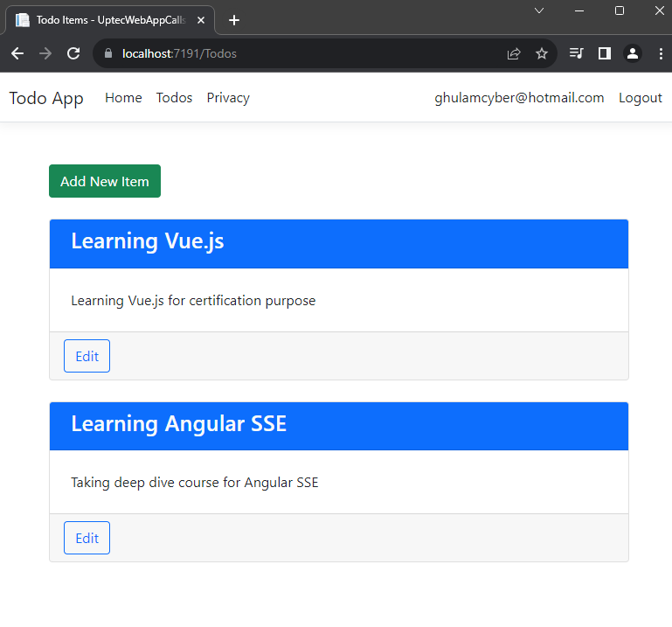Open the media control icon in toolbar
The height and width of the screenshot is (627, 672).
point(576,53)
